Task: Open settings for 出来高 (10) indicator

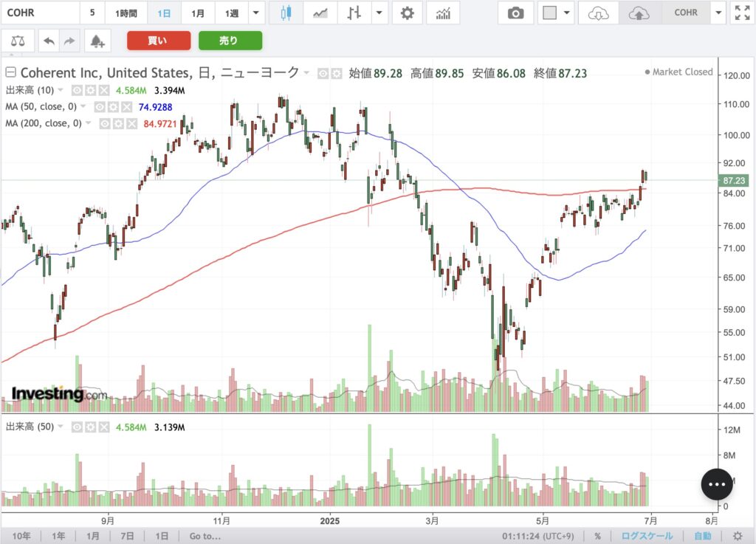Action: pos(90,90)
